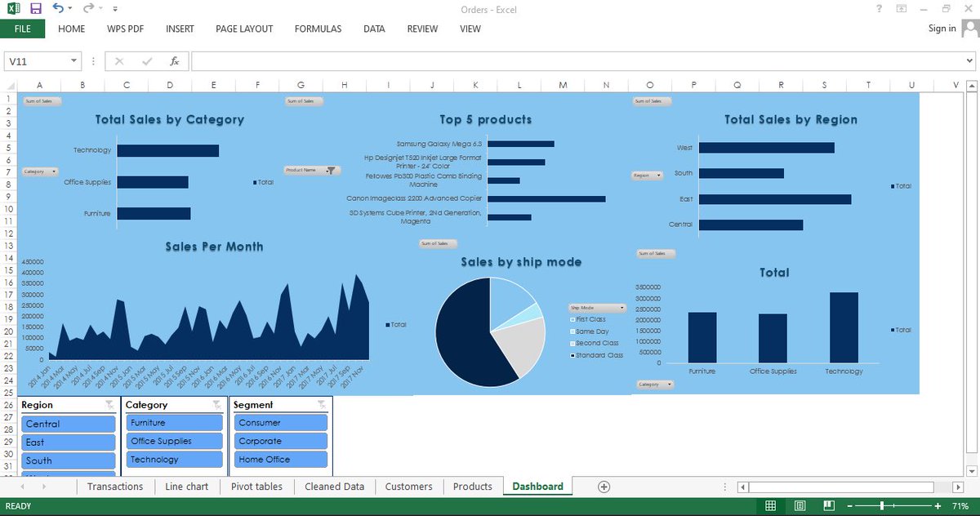Toggle Furniture in the Category slicer
Image resolution: width=980 pixels, height=516 pixels.
(174, 422)
